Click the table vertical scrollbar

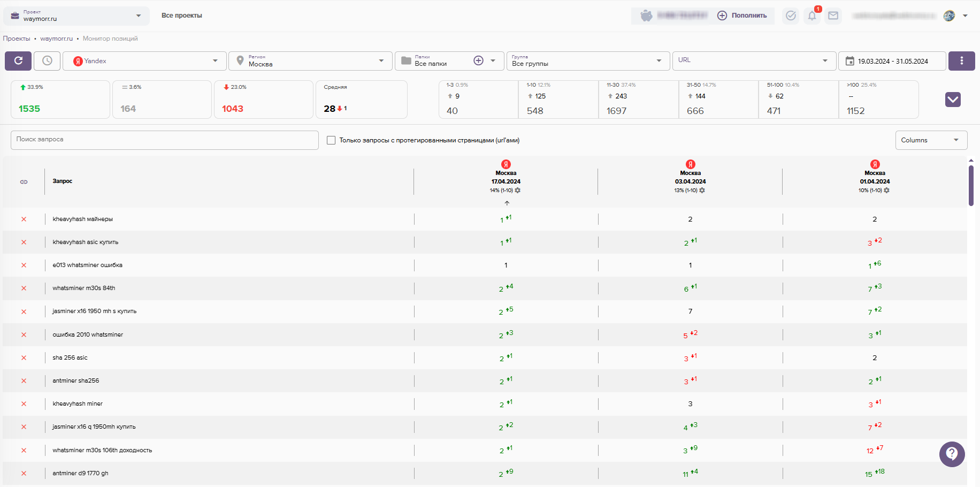click(x=971, y=185)
